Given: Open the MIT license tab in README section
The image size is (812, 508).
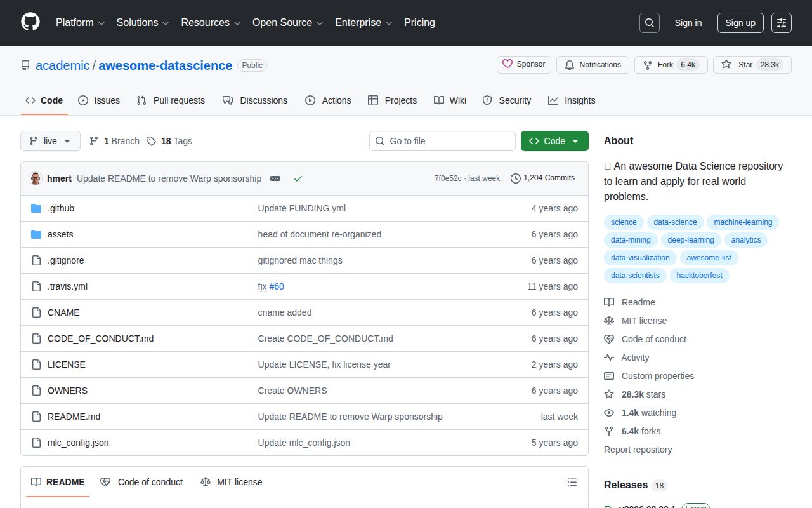Looking at the screenshot, I should click(x=231, y=481).
